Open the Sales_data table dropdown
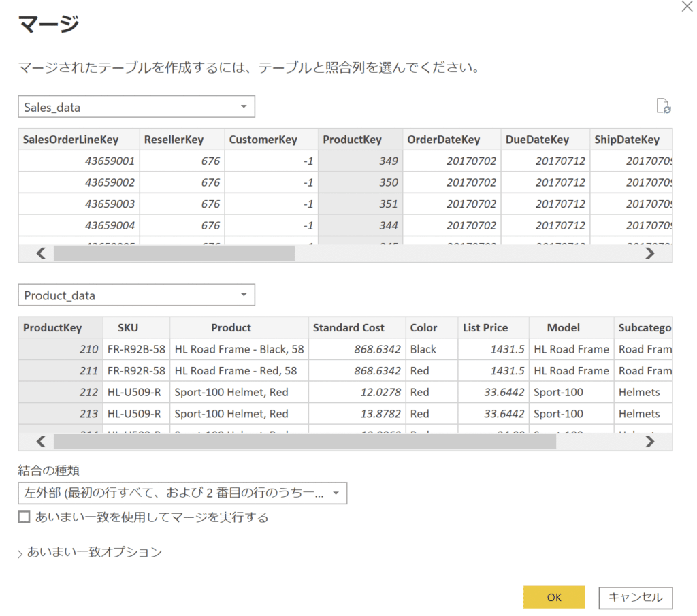This screenshot has height=616, width=697. pos(243,106)
